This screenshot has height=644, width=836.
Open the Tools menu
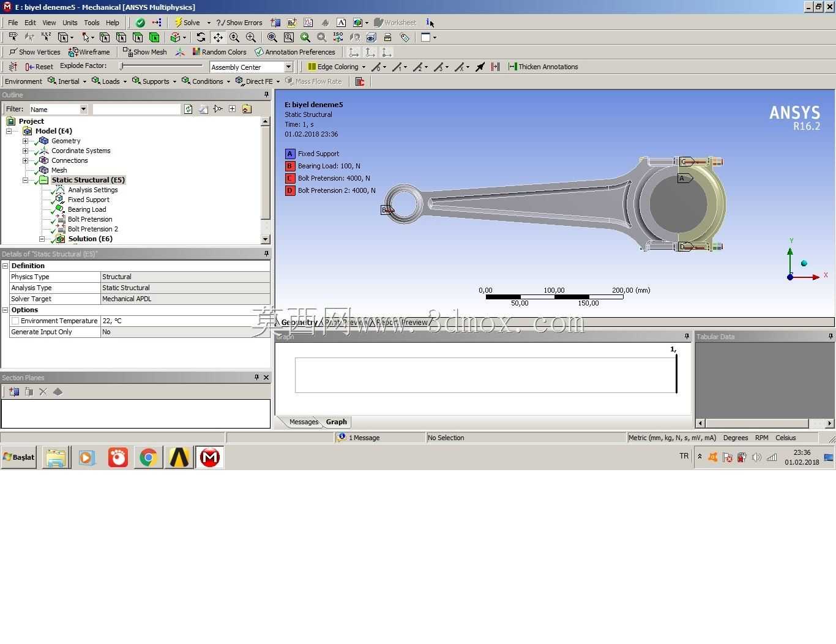click(x=92, y=23)
